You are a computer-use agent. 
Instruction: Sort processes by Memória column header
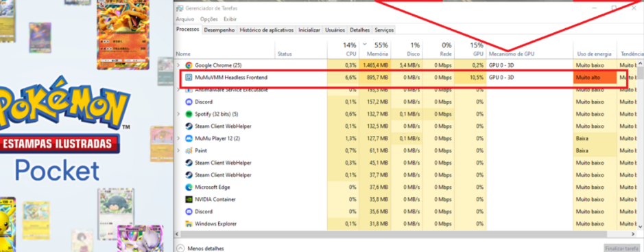pyautogui.click(x=375, y=49)
